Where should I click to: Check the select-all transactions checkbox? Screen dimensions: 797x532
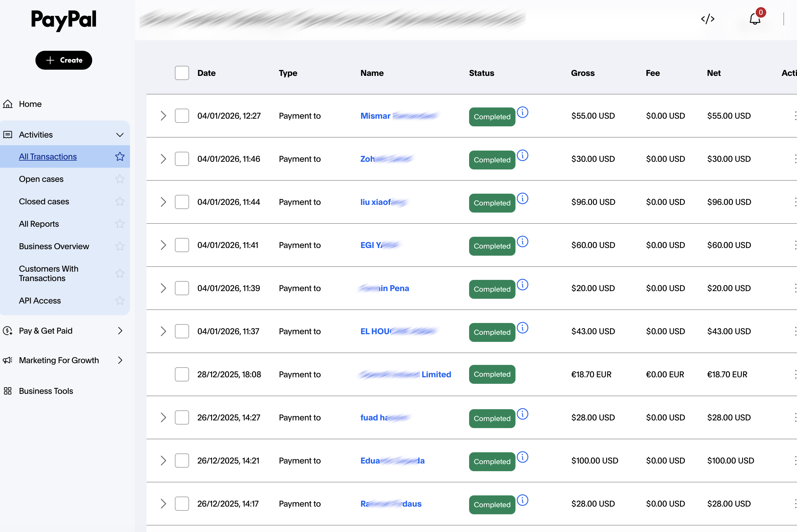point(182,73)
